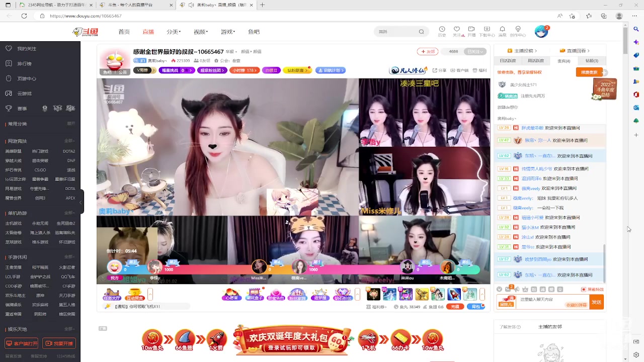
Task: Click the 充值 recharge button
Action: (x=454, y=306)
